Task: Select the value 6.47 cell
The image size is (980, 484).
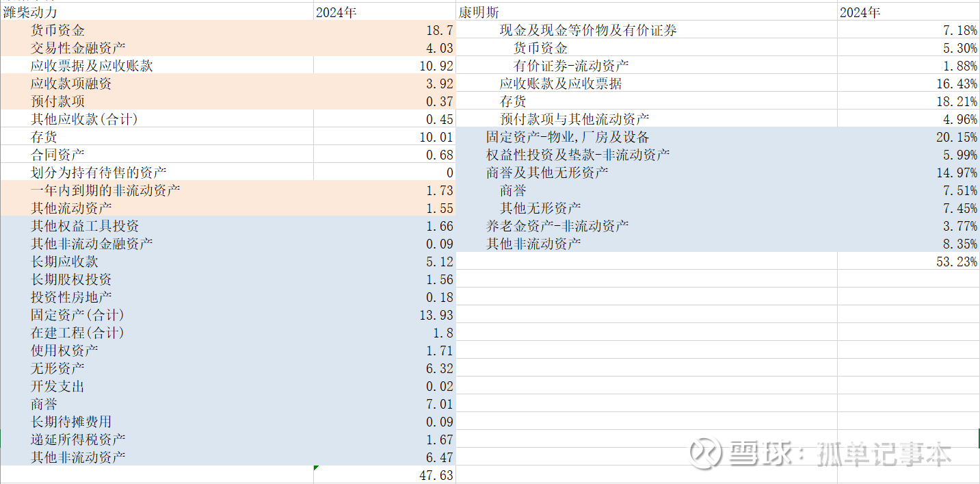Action: (384, 457)
